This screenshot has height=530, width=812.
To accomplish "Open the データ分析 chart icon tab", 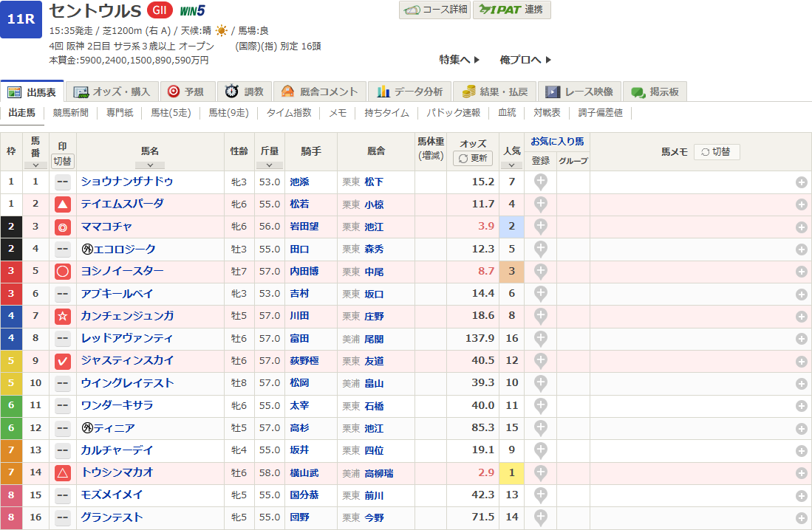I will tap(410, 92).
